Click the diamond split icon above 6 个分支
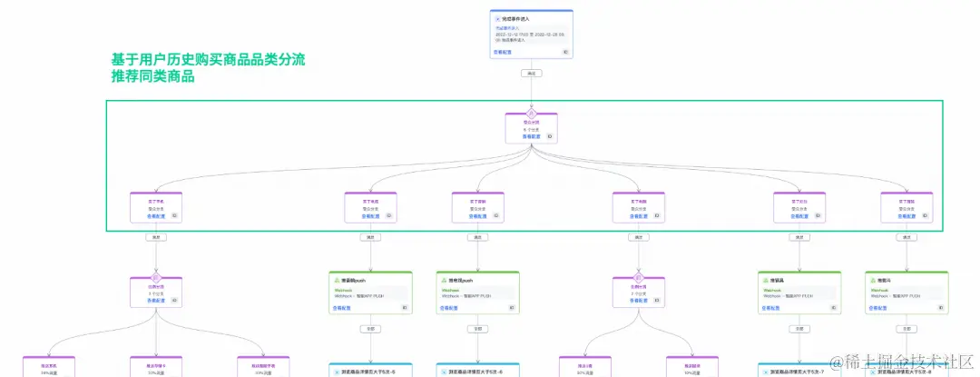 click(531, 114)
